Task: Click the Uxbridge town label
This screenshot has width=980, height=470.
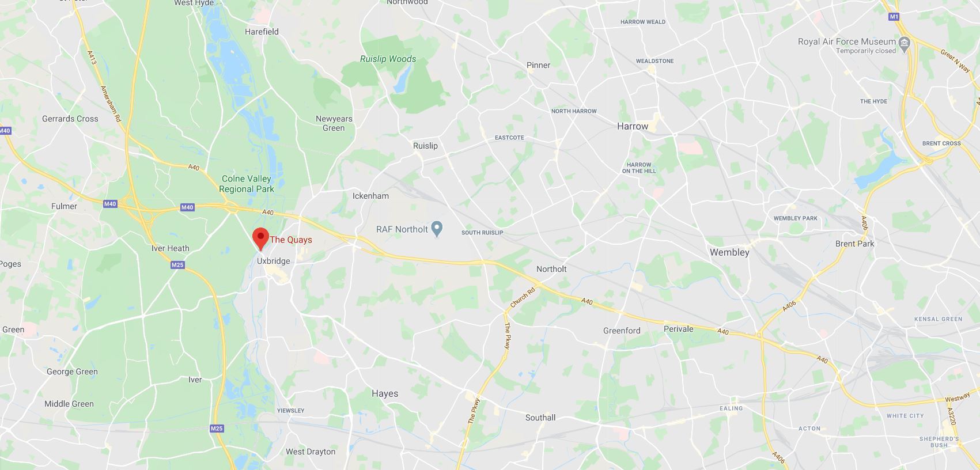Action: click(x=274, y=261)
